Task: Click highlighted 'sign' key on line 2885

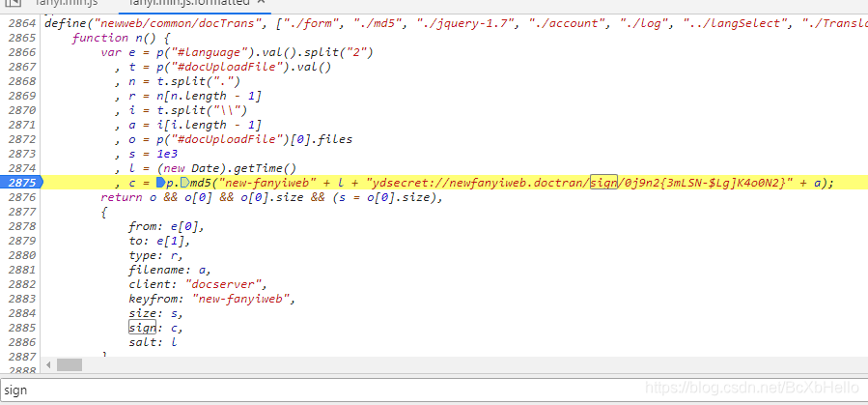Action: [142, 328]
